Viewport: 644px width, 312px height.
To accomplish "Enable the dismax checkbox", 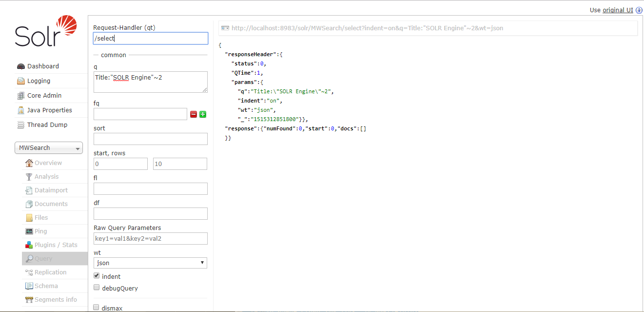I will (97, 308).
